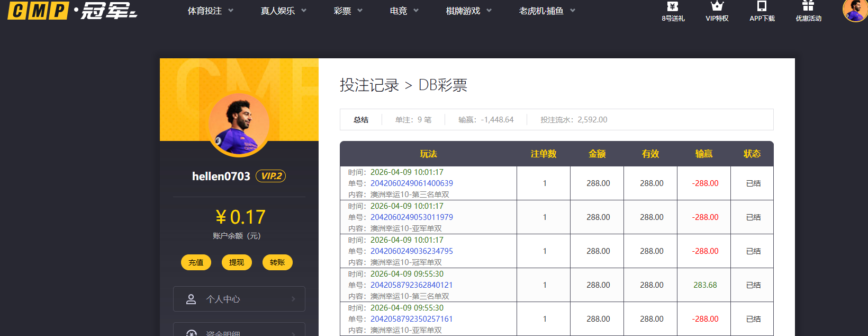The height and width of the screenshot is (336, 868).
Task: Click the CMP冠军 logo
Action: coord(72,11)
